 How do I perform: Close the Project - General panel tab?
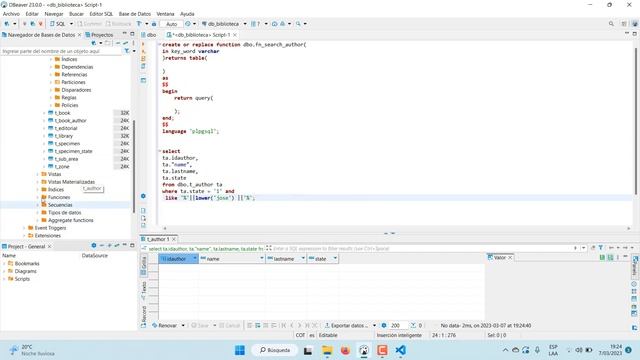click(x=49, y=247)
